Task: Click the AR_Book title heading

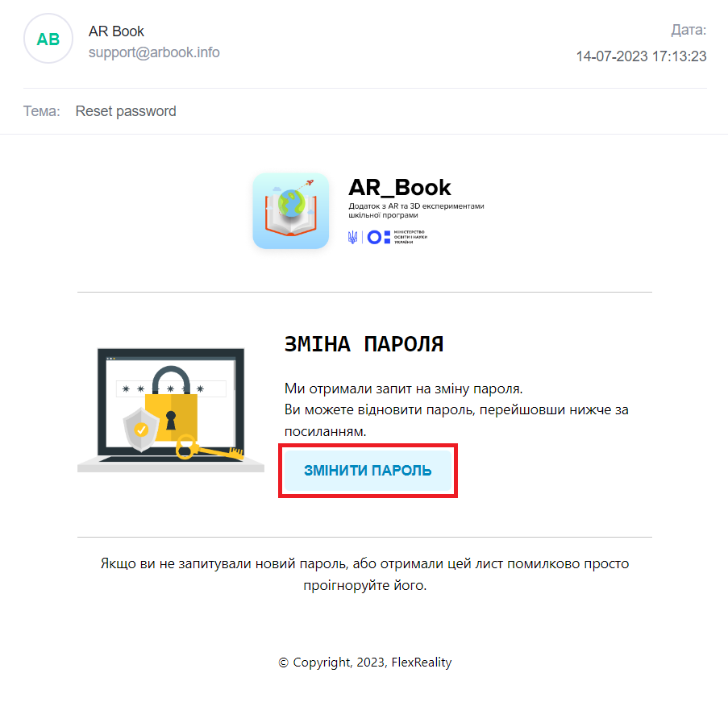Action: pyautogui.click(x=399, y=188)
